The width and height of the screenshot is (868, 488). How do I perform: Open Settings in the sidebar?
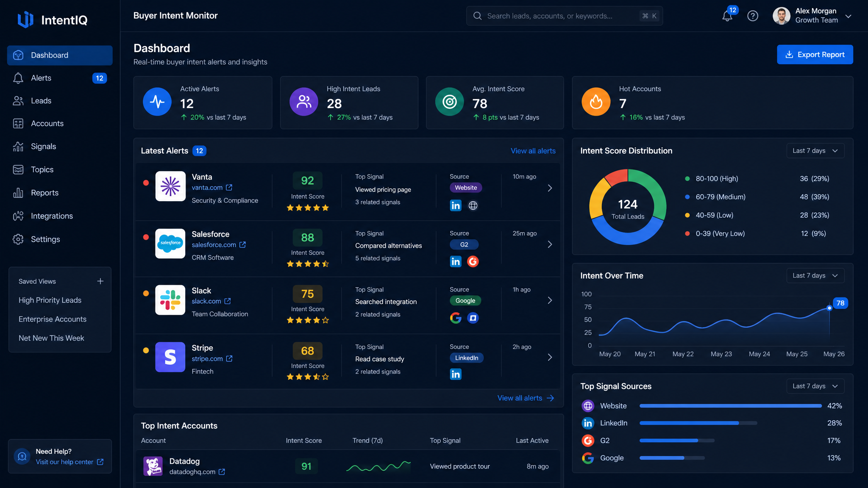60,239
